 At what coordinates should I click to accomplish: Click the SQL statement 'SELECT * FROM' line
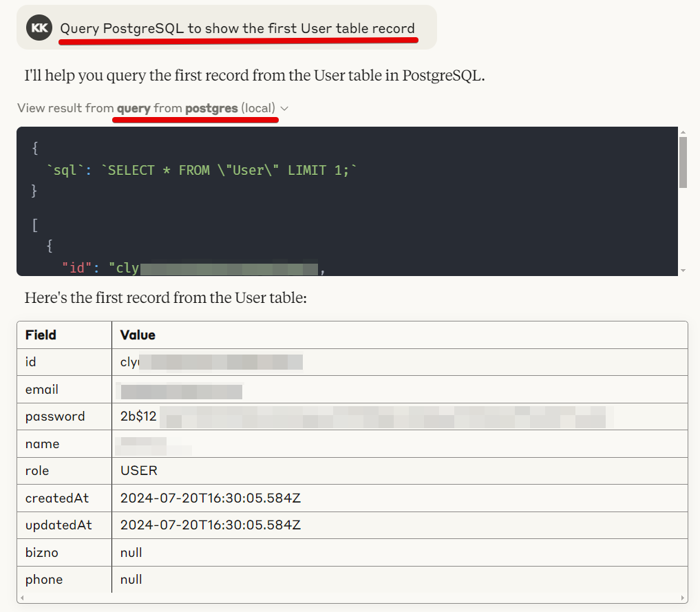[x=202, y=171]
